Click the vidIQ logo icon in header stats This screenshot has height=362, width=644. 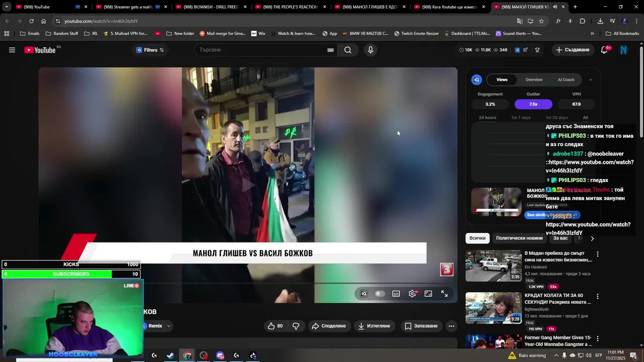517,50
